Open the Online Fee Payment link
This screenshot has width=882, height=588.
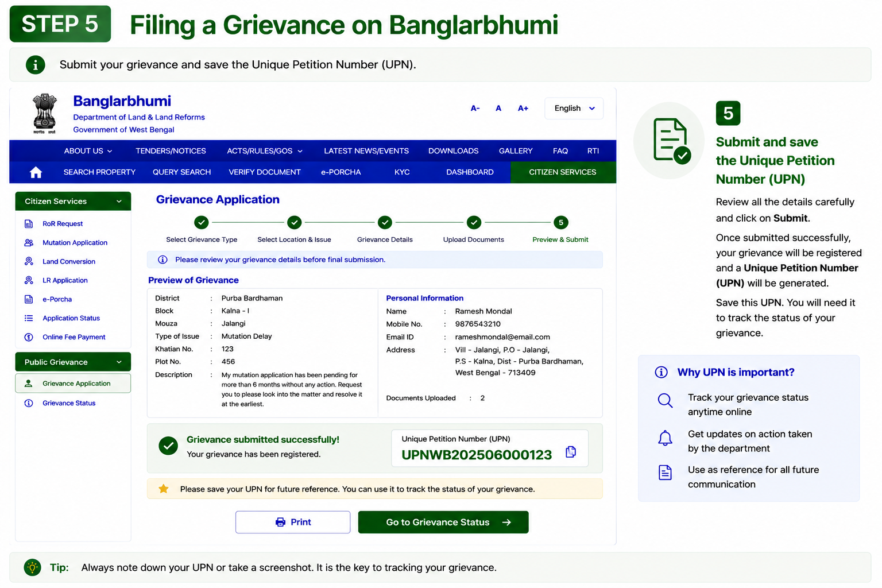(74, 337)
